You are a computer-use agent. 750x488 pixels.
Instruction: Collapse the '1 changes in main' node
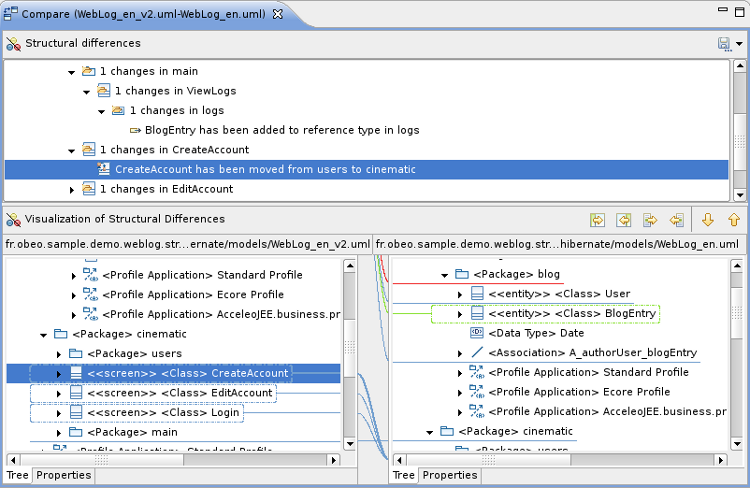pos(72,72)
